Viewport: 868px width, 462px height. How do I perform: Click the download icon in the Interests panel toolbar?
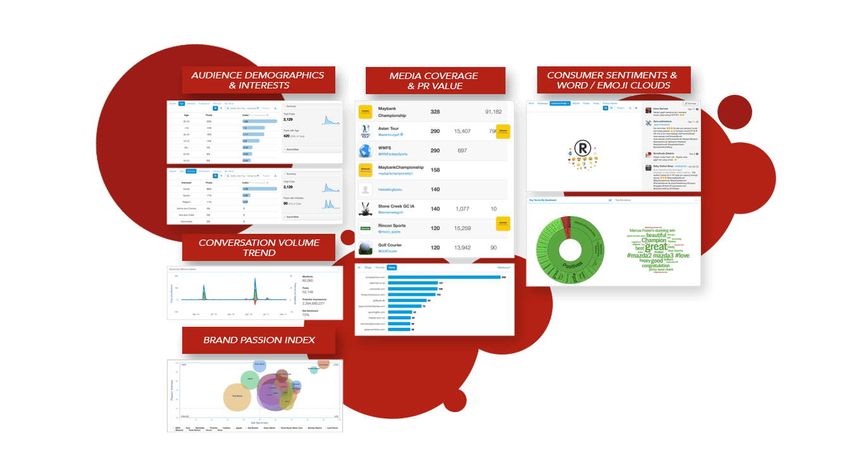[276, 176]
